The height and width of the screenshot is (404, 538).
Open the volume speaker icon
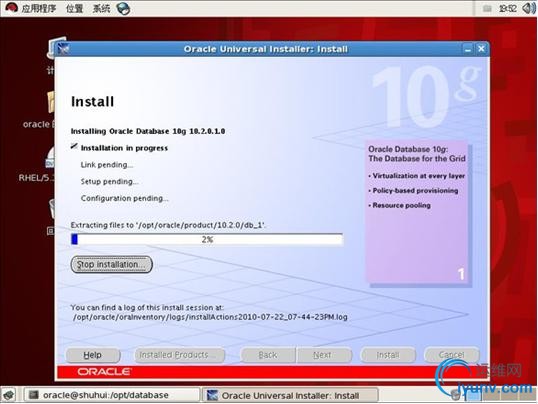click(528, 8)
